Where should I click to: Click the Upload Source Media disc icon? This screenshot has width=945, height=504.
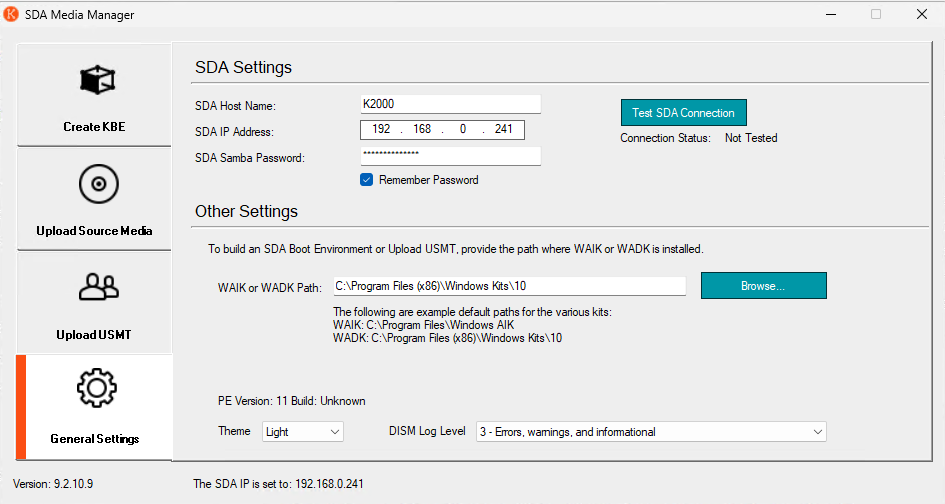click(x=97, y=184)
